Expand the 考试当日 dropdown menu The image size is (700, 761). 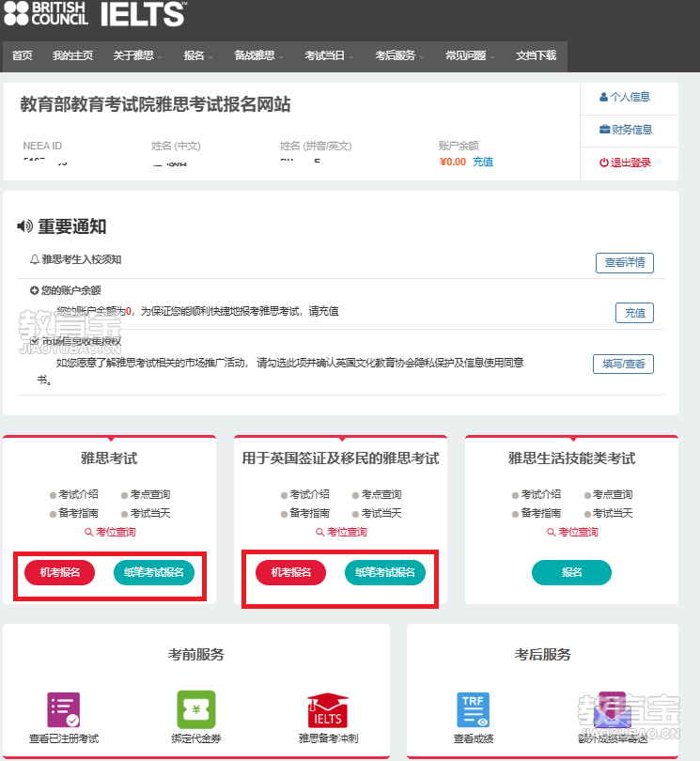[329, 55]
